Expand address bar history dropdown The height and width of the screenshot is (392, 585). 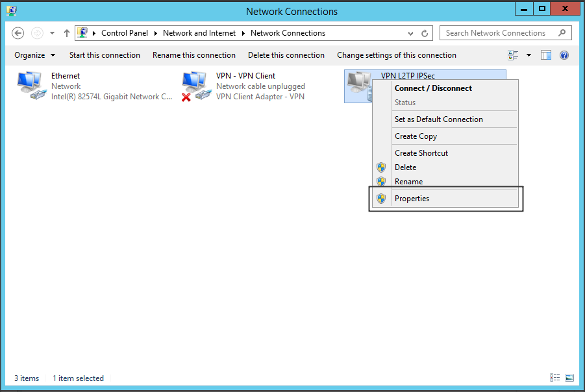click(x=410, y=33)
